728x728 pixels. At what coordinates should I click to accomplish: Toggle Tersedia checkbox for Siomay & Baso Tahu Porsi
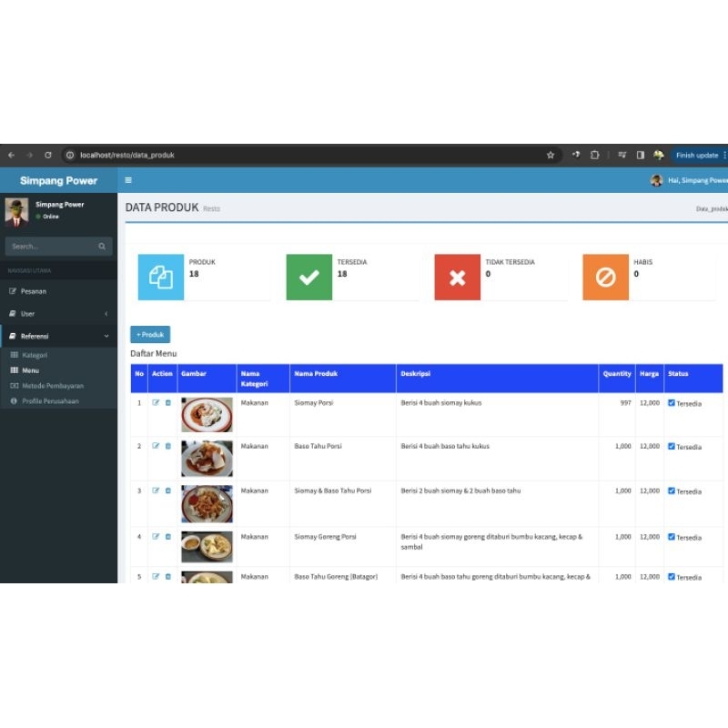click(x=672, y=490)
